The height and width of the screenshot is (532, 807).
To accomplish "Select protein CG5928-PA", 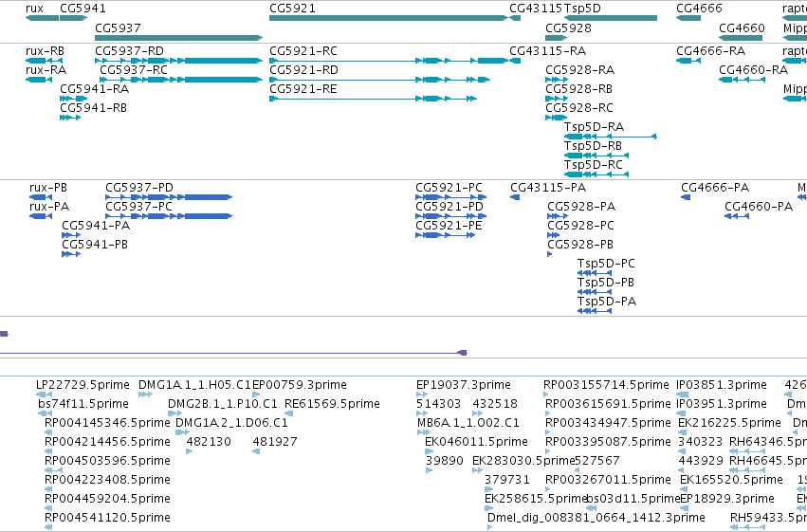I will pyautogui.click(x=581, y=207).
